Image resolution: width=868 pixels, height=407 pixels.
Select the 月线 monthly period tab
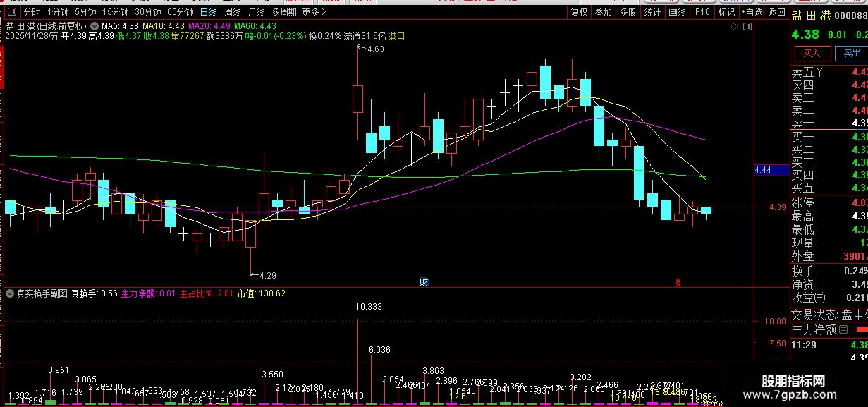[x=256, y=12]
